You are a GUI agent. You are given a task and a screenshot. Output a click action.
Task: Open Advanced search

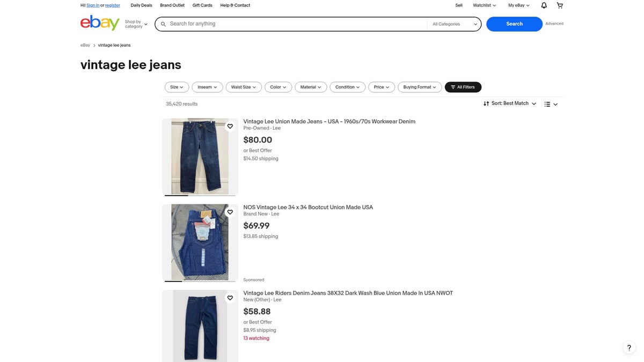point(554,23)
